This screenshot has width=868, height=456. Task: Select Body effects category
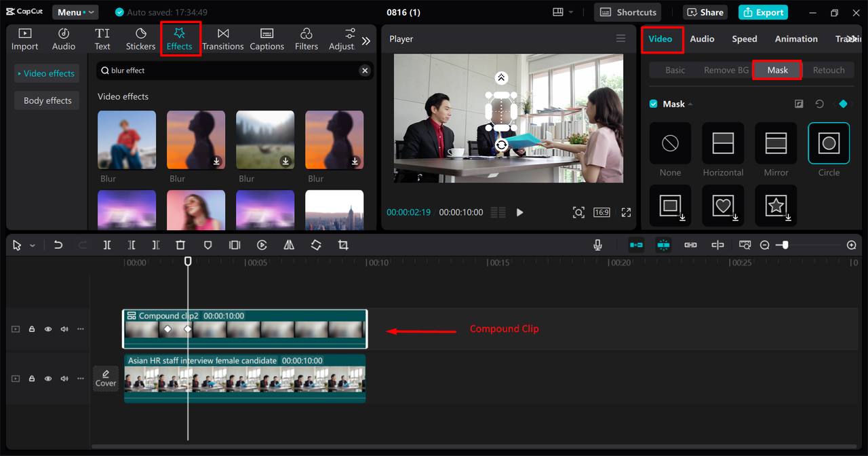[47, 100]
